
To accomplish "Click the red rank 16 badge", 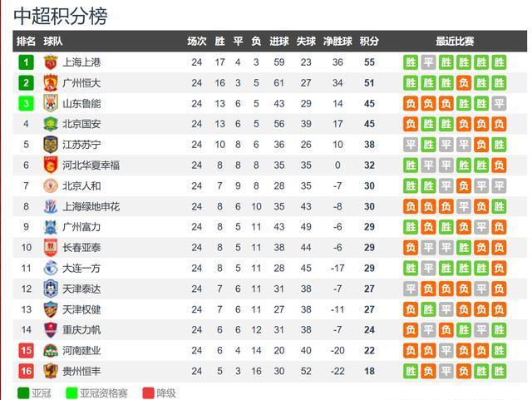I will (27, 371).
